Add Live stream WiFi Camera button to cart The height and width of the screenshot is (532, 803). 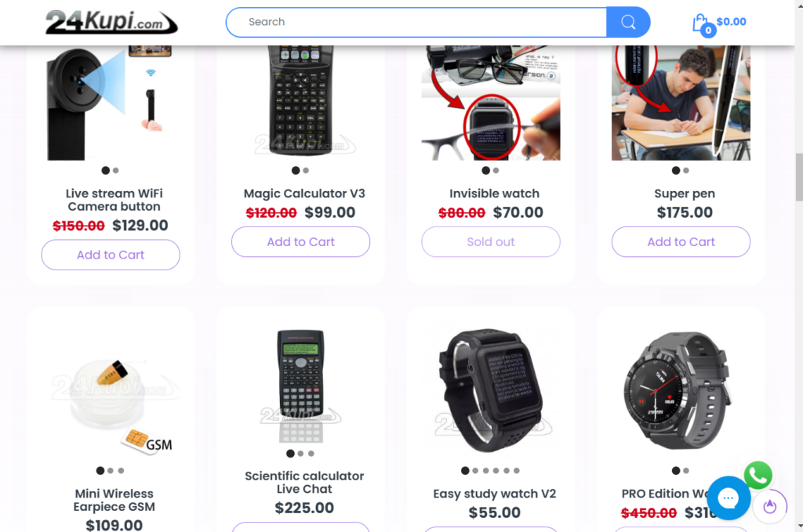tap(111, 255)
